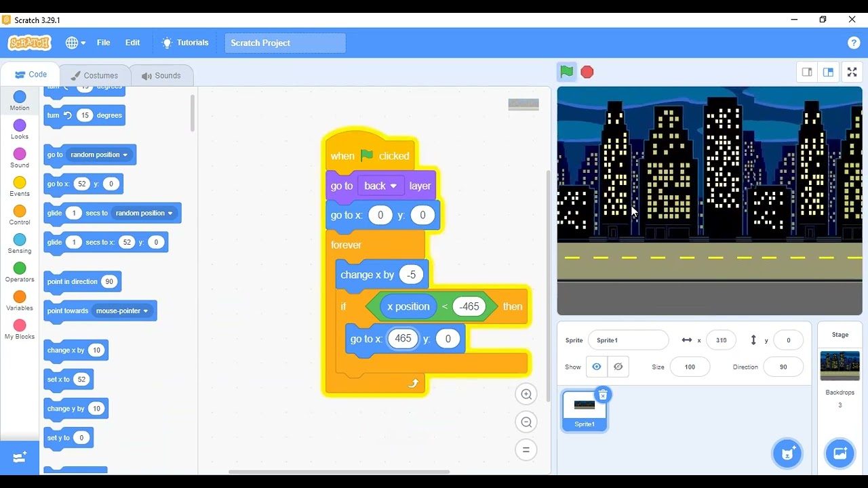Click the 'point in direction 90' palette block
The height and width of the screenshot is (488, 868).
point(83,282)
